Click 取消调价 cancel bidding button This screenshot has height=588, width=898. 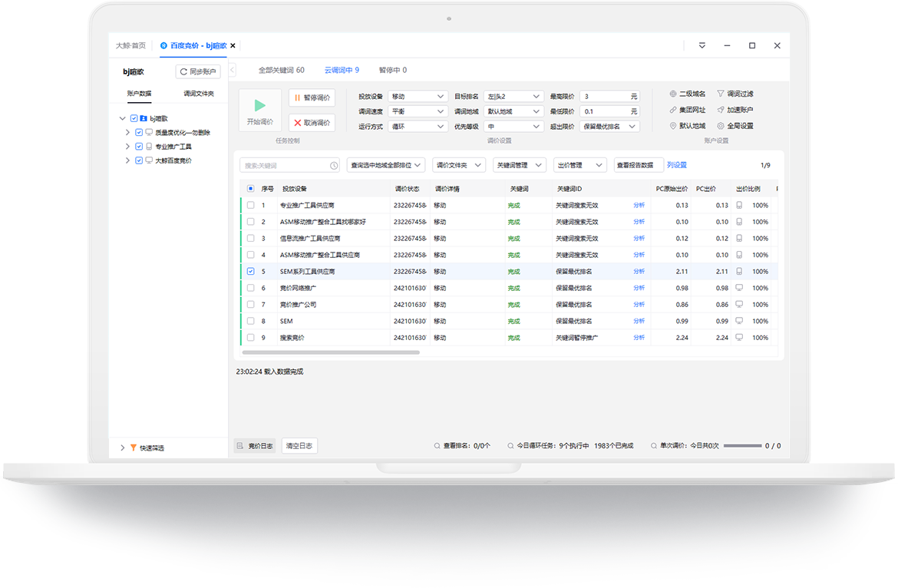point(312,123)
